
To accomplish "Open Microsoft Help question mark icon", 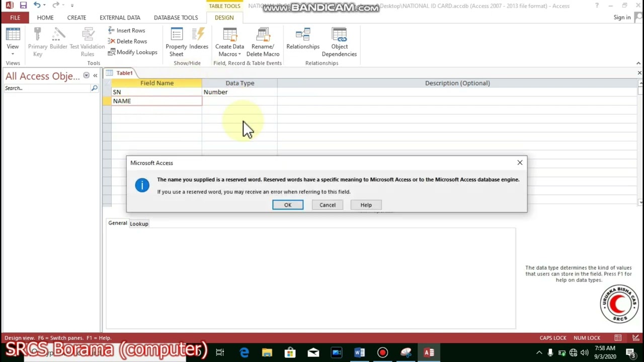I will 597,6.
